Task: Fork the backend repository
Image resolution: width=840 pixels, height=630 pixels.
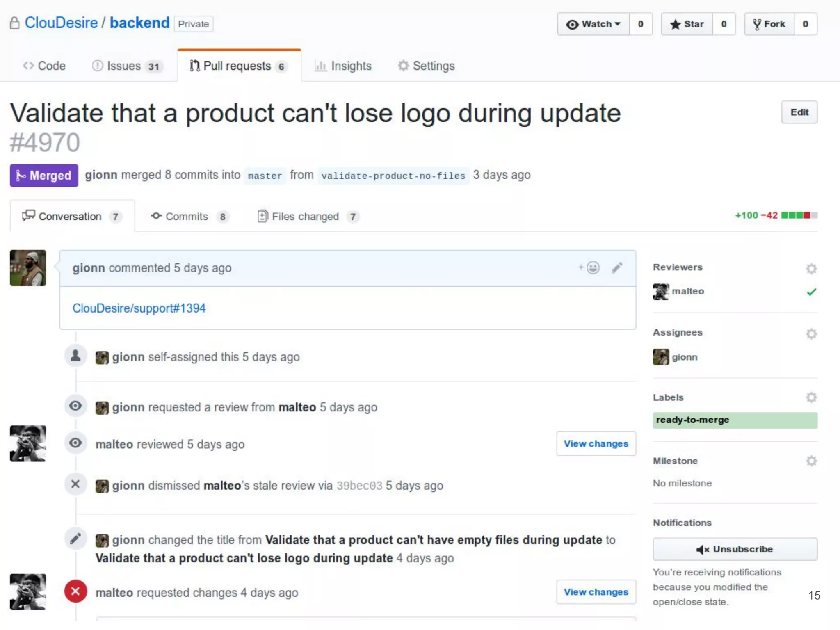Action: tap(769, 24)
